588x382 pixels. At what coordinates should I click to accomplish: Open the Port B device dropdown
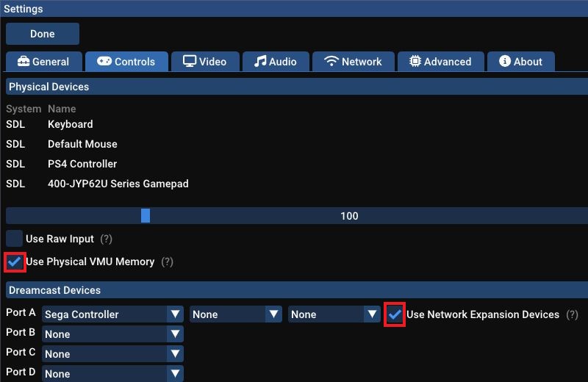[x=112, y=334]
